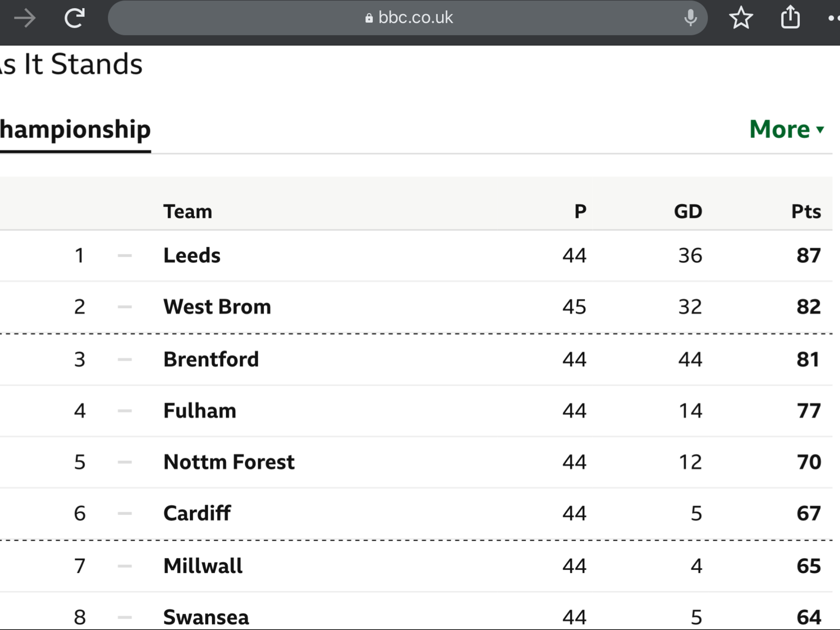The image size is (840, 630).
Task: Open the Millwall team page
Action: coord(203,566)
